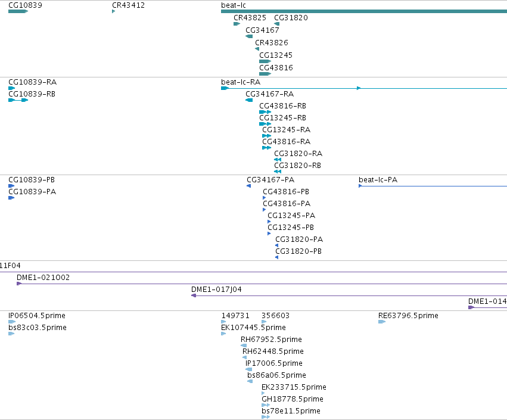This screenshot has width=507, height=420.
Task: Click the CG34167-PA protein glyph
Action: tap(248, 186)
